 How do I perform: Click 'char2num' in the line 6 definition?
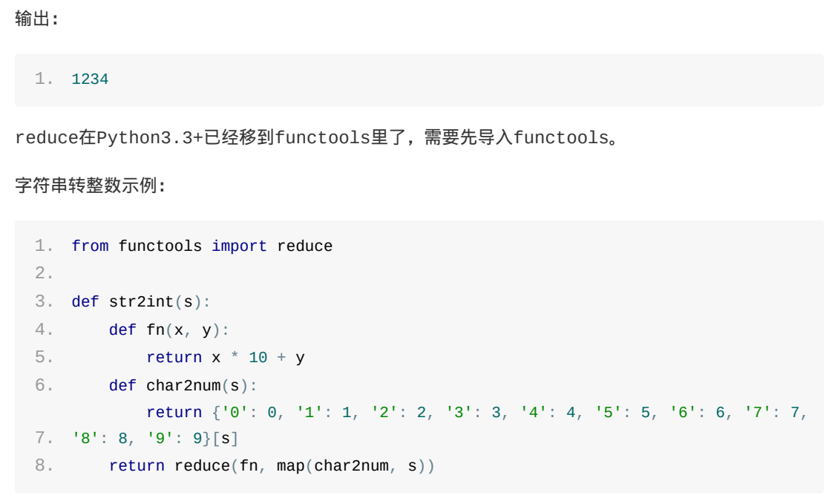point(183,385)
